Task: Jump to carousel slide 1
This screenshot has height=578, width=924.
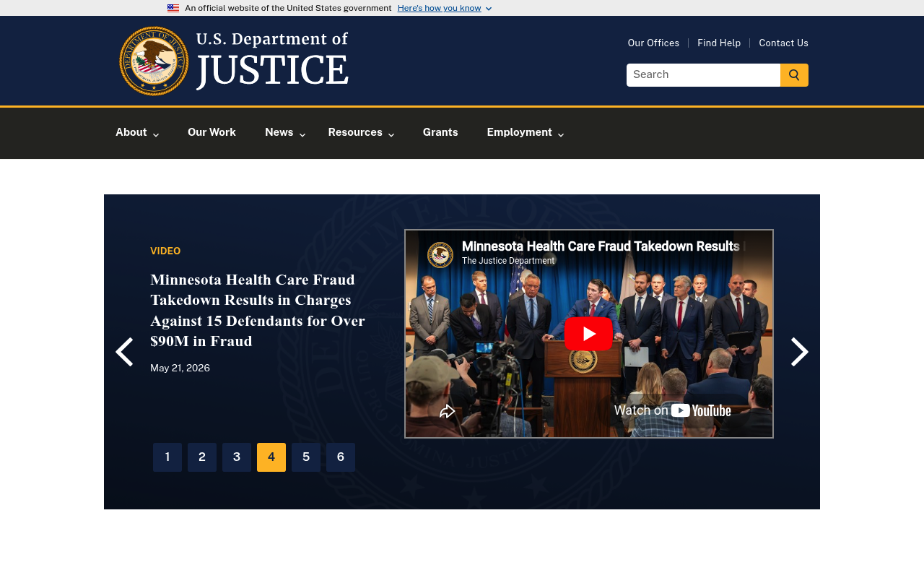Action: click(x=167, y=457)
